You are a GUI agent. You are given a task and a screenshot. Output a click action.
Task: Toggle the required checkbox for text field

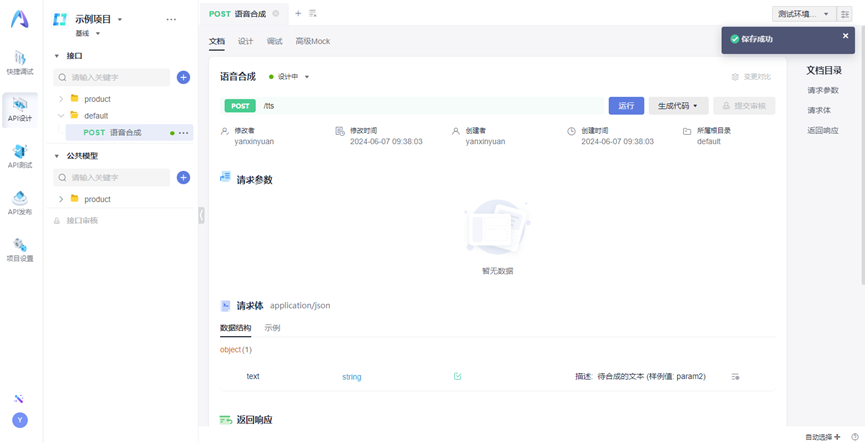457,376
